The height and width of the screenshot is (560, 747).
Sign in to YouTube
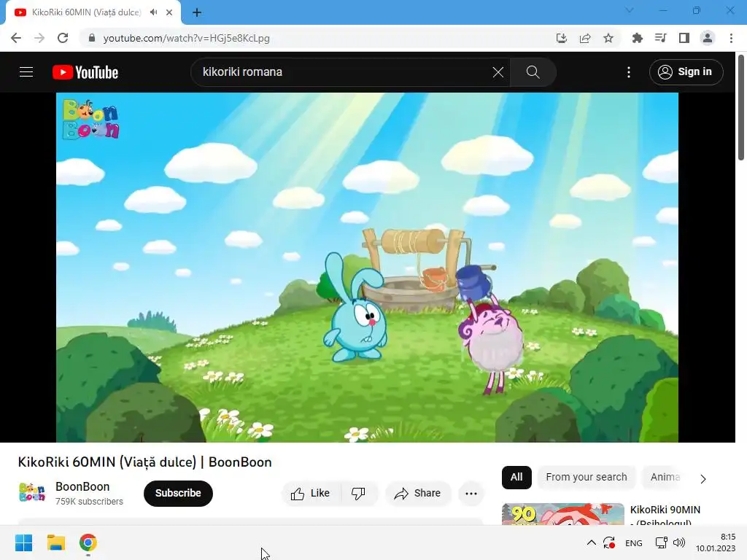(x=686, y=72)
